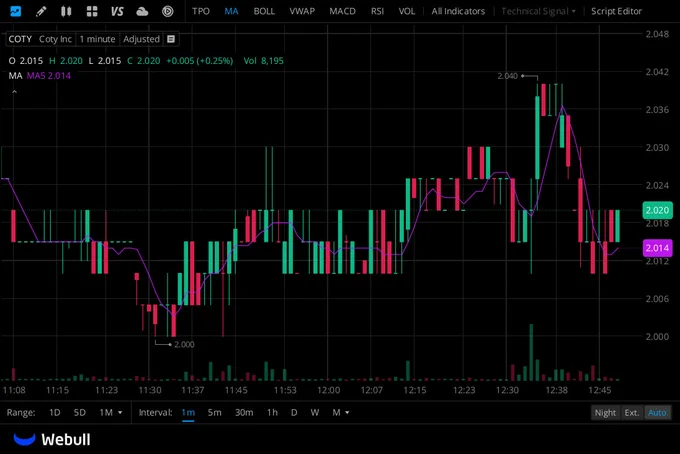Expand the Technical Signal dropdown
This screenshot has height=454, width=680.
click(x=539, y=11)
